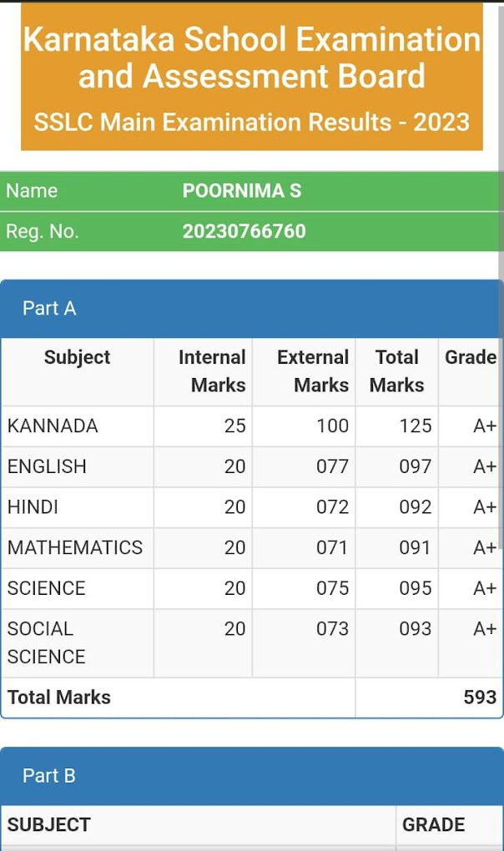Screen dimensions: 504x851
Task: Click registration number 20230766760
Action: coord(244,231)
